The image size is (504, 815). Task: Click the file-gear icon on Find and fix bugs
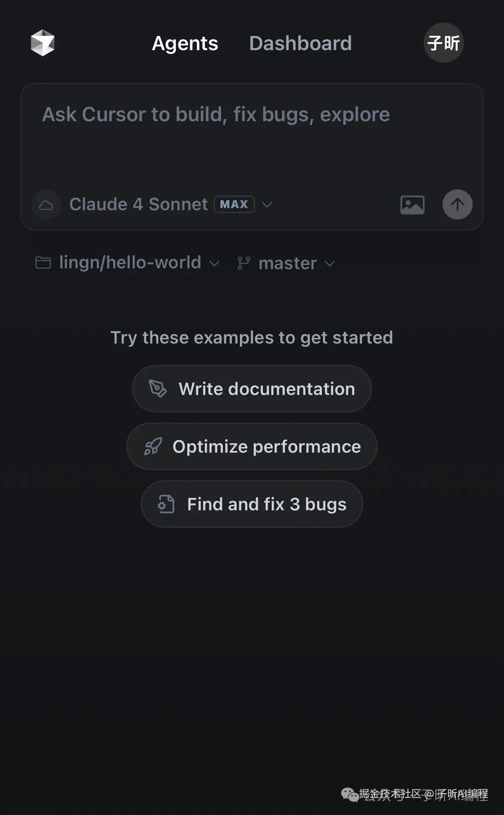166,504
